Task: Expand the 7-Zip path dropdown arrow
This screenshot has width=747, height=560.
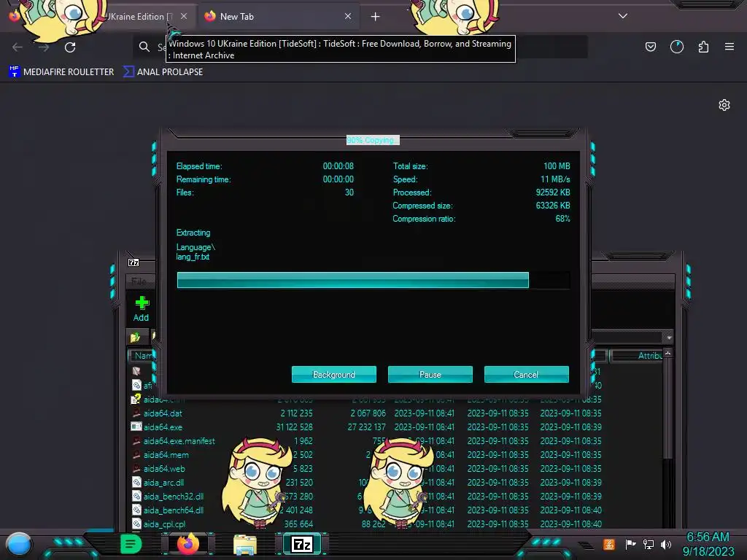Action: (x=669, y=338)
